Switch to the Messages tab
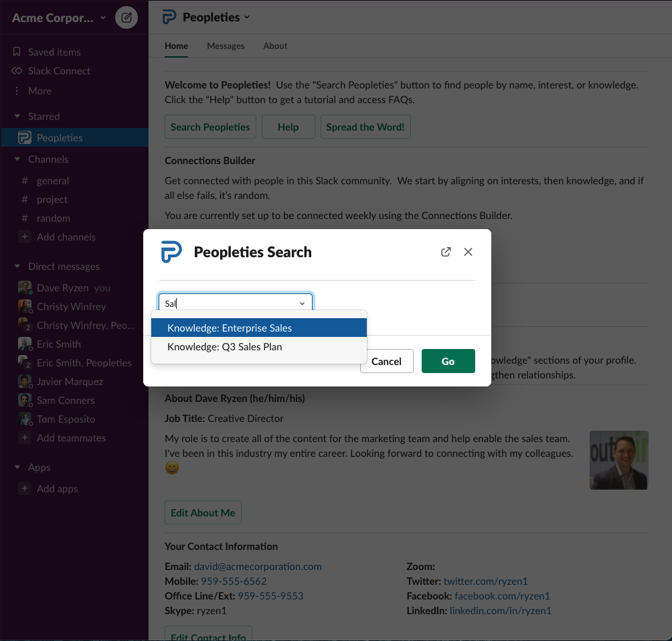 pyautogui.click(x=226, y=46)
